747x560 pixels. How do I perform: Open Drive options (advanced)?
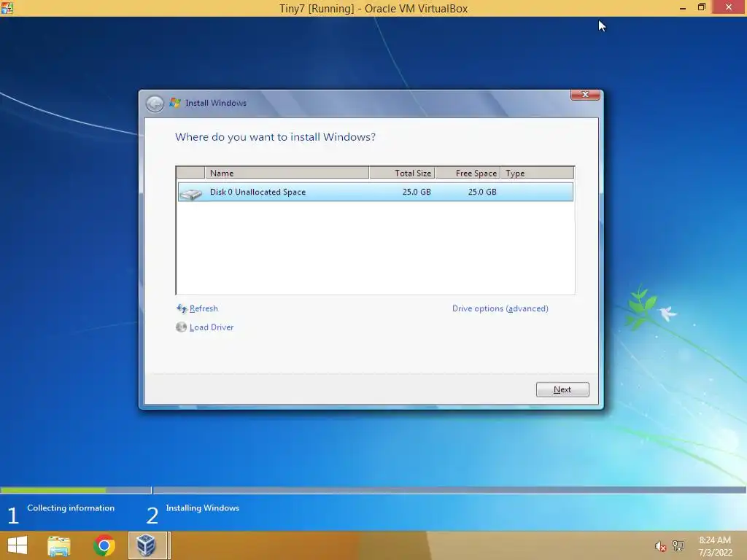click(x=500, y=308)
